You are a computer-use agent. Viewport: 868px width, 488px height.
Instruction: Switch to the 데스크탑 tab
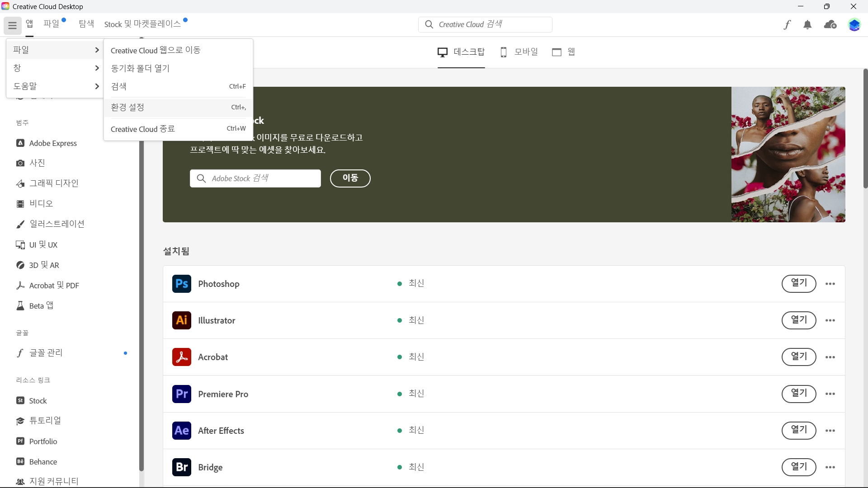point(461,52)
